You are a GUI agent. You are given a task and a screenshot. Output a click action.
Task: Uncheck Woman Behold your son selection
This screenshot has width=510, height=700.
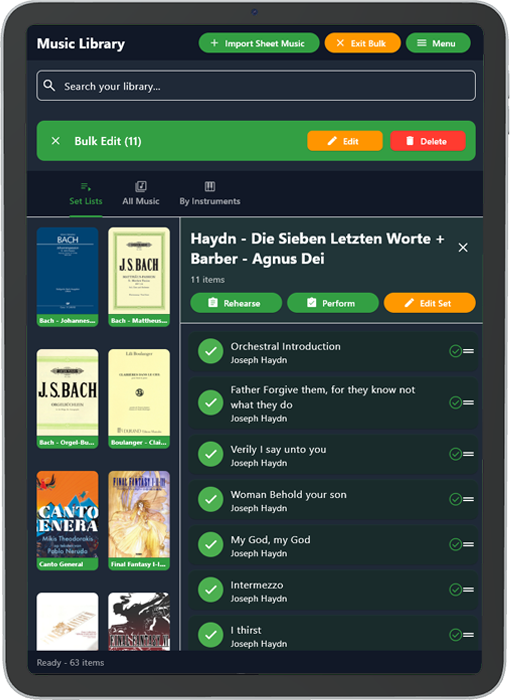(211, 499)
